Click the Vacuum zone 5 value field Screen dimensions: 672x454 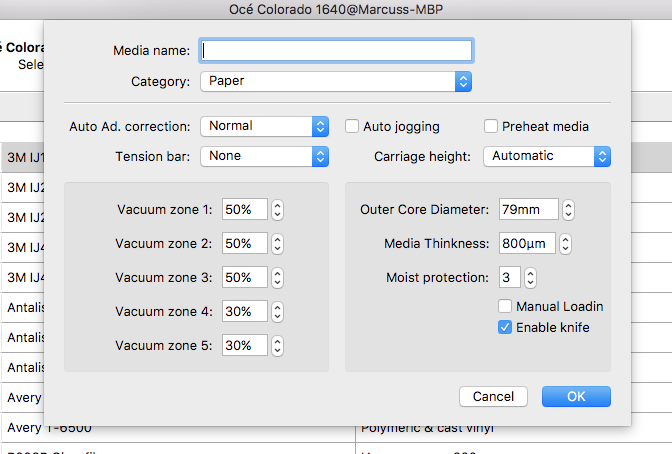(245, 346)
